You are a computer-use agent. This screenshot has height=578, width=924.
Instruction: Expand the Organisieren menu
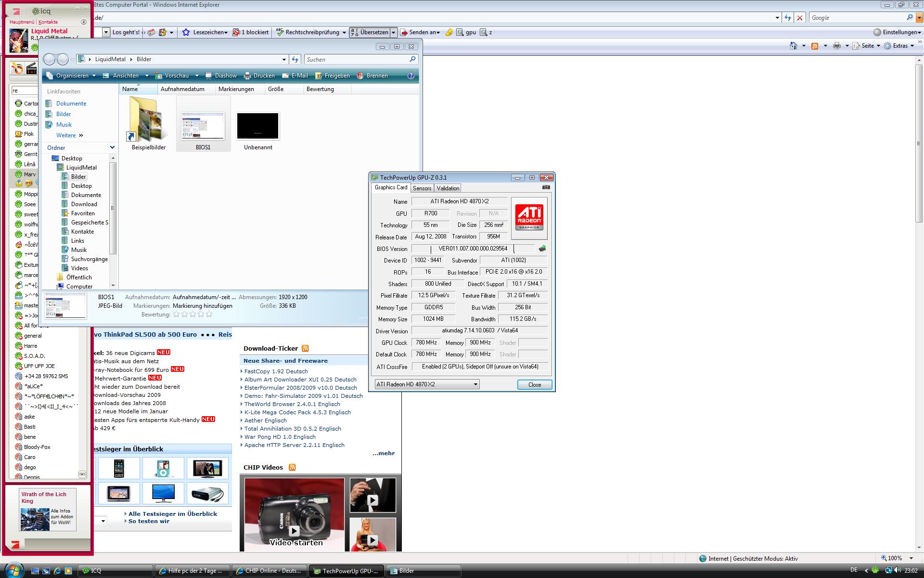(x=72, y=76)
